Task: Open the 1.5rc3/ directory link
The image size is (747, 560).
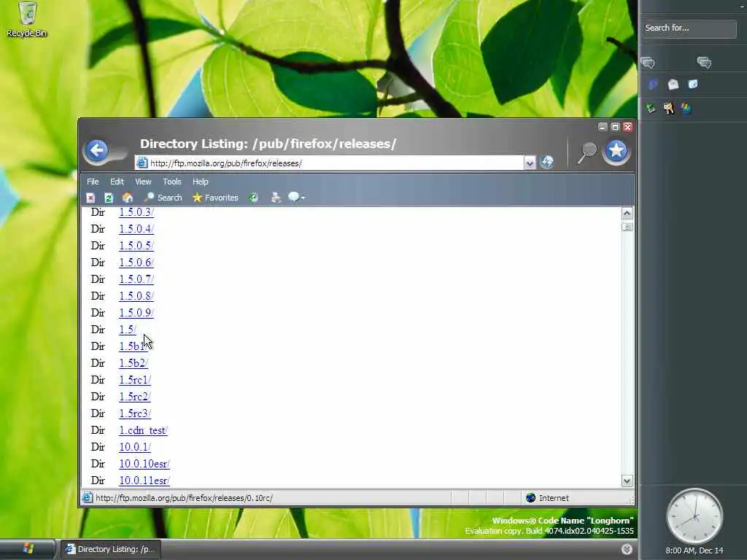Action: (x=135, y=413)
